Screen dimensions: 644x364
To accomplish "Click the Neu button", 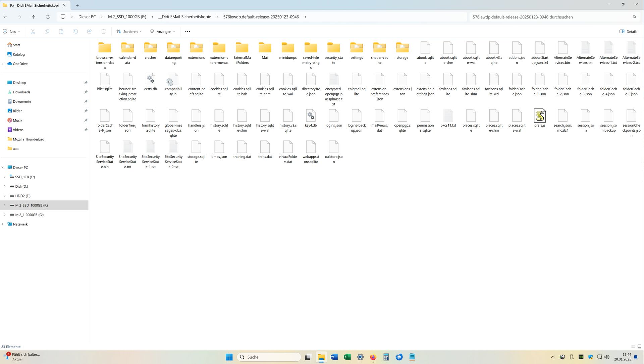I will click(x=11, y=32).
